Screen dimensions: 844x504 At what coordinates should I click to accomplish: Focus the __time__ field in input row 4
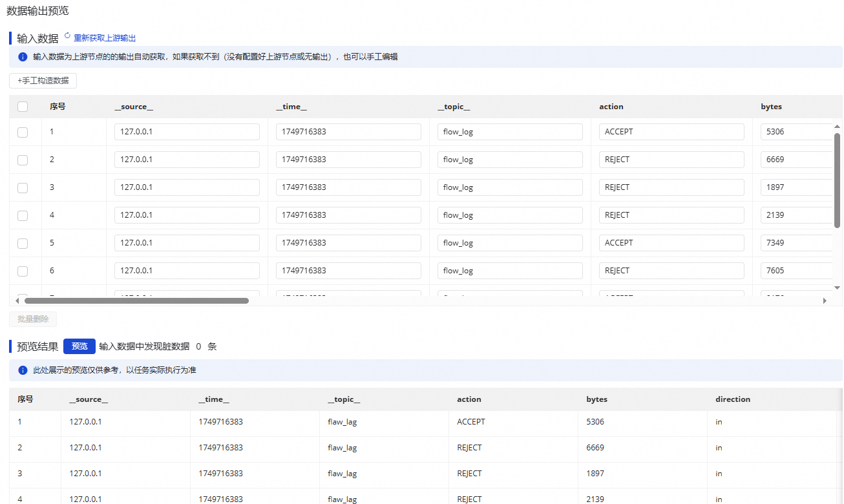348,215
